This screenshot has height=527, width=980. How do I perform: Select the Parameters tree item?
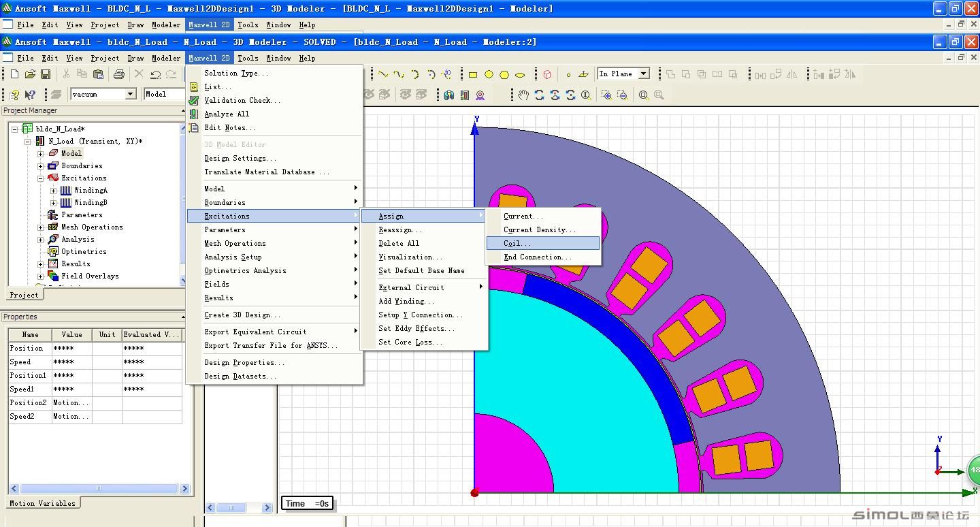pyautogui.click(x=82, y=214)
